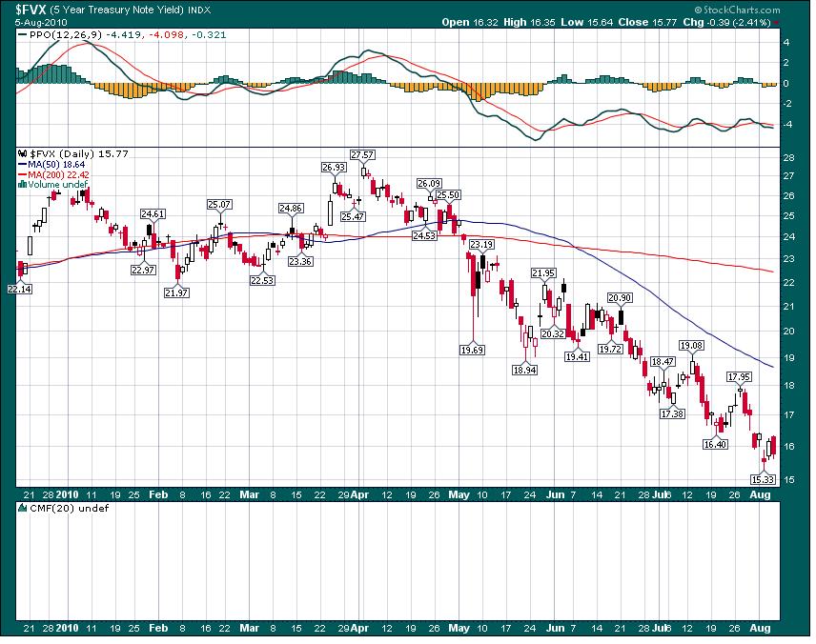Click the volume bars icon beside Volume undef
The height and width of the screenshot is (644, 816).
coord(22,184)
